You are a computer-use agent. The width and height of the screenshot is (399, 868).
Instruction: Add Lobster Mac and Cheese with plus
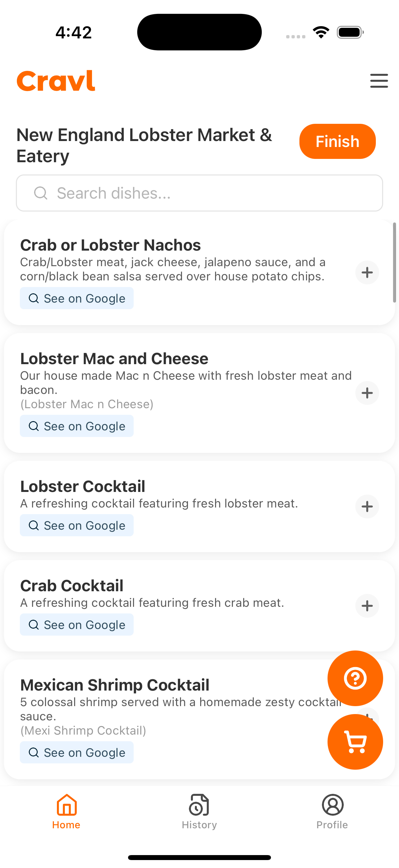[x=367, y=393]
